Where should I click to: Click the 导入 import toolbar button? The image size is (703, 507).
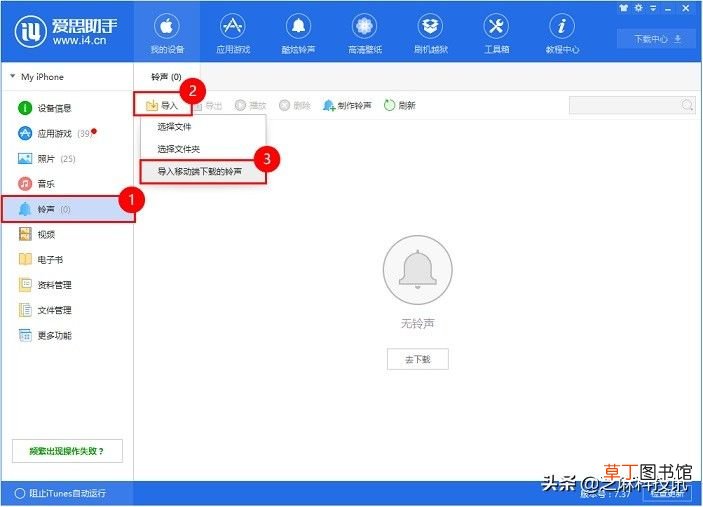pyautogui.click(x=162, y=105)
